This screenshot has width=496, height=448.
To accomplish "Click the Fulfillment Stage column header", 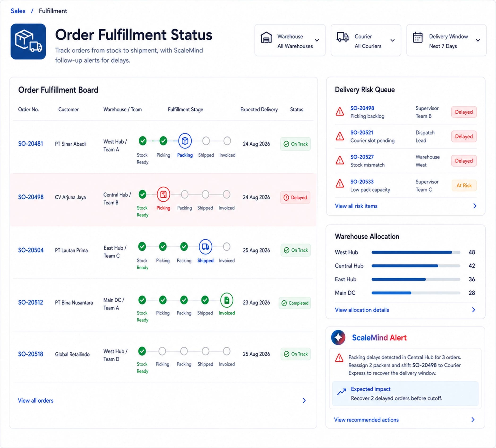I will click(x=185, y=110).
